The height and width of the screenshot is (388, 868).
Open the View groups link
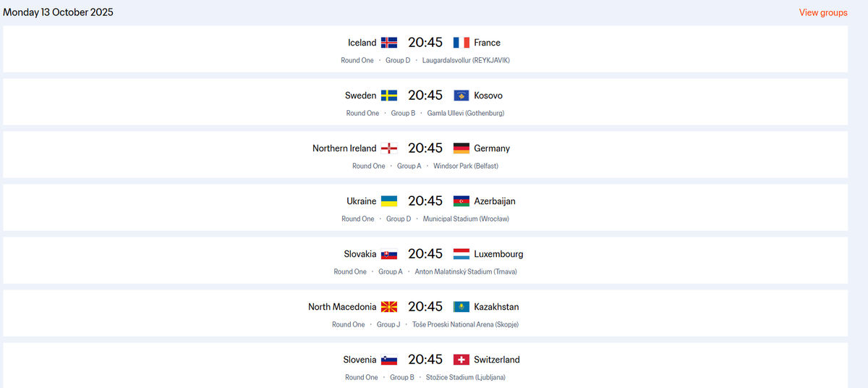click(823, 12)
